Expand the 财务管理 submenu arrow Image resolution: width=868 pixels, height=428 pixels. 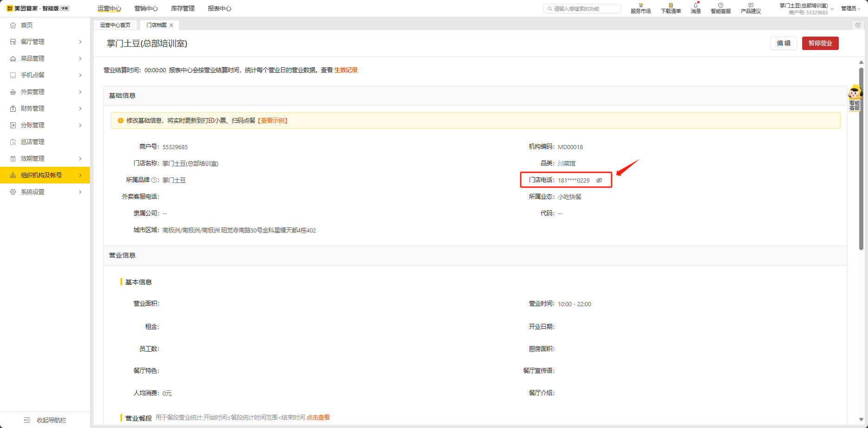point(80,108)
